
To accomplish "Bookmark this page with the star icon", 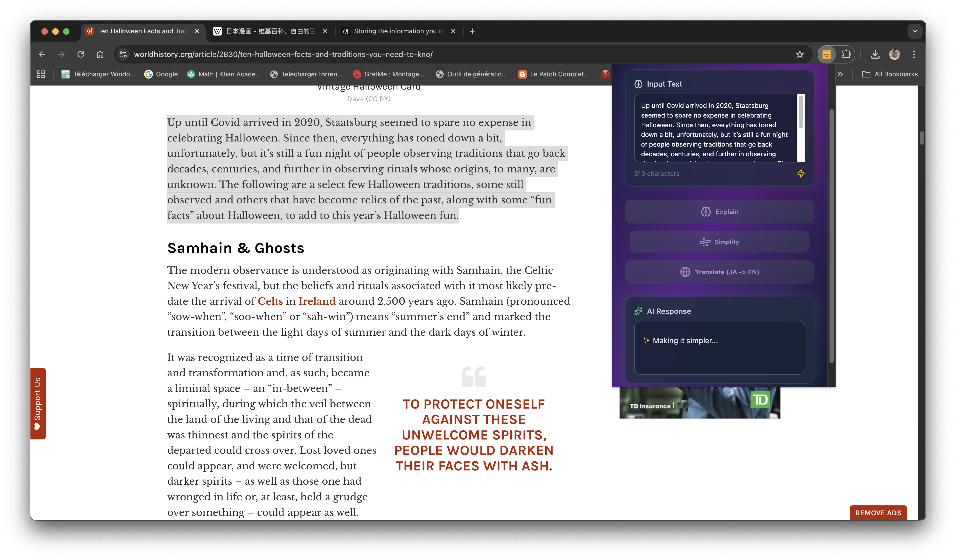I will [800, 54].
